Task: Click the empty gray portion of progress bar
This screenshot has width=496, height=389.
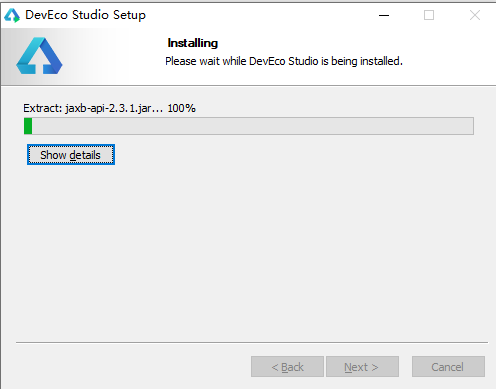Action: coord(253,126)
